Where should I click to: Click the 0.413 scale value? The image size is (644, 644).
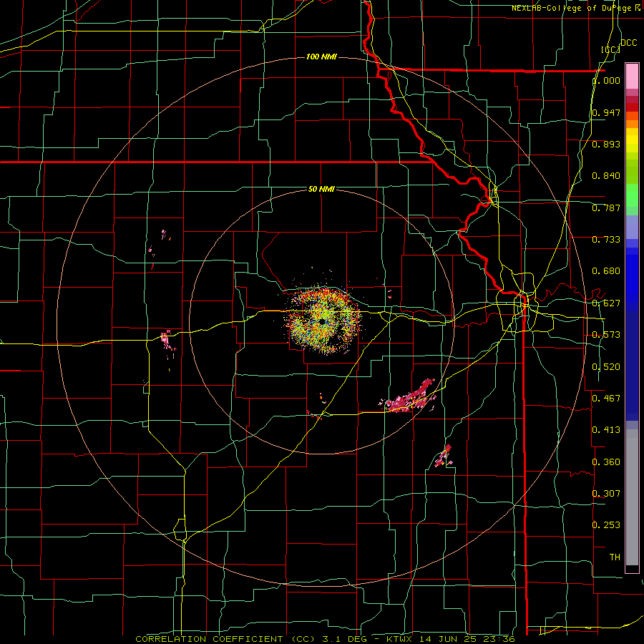pos(606,430)
